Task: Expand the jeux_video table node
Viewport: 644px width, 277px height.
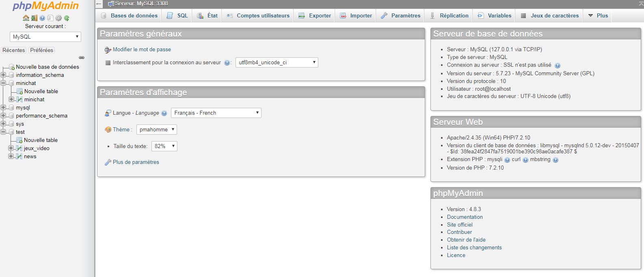Action: 11,148
